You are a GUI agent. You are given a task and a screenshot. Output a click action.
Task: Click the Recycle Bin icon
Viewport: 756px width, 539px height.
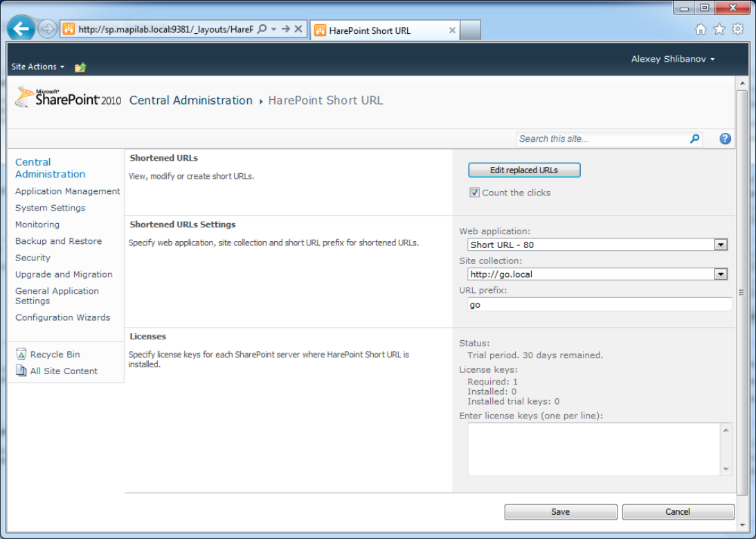pyautogui.click(x=21, y=354)
